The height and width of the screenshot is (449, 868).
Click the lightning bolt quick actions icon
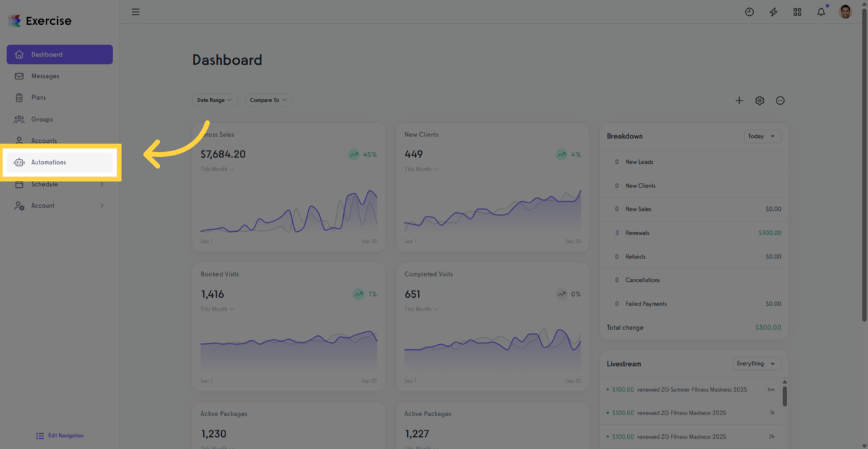(x=773, y=12)
